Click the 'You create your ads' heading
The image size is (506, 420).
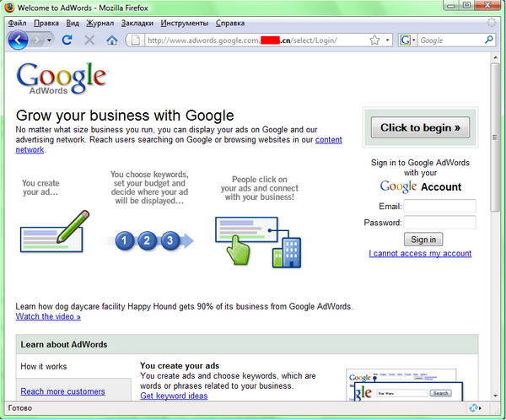coord(180,366)
